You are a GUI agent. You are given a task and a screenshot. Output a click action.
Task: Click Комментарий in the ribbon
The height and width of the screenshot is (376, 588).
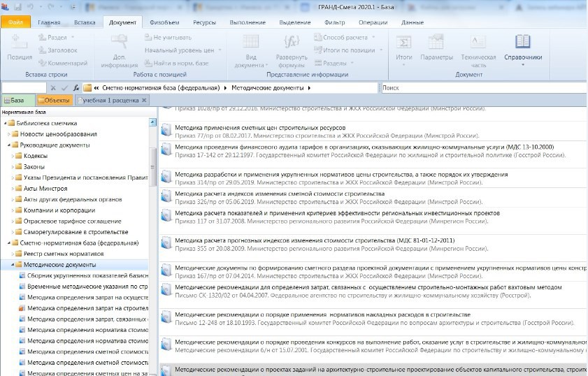[63, 63]
